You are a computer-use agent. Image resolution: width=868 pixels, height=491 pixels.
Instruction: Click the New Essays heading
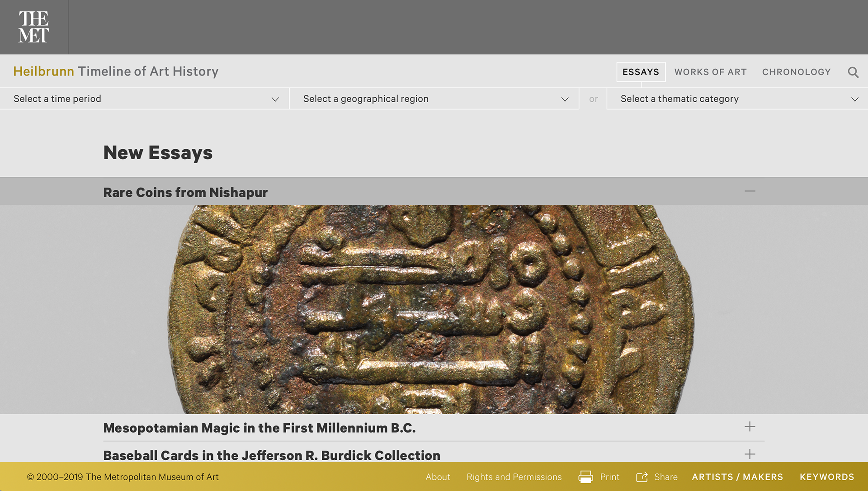point(158,153)
